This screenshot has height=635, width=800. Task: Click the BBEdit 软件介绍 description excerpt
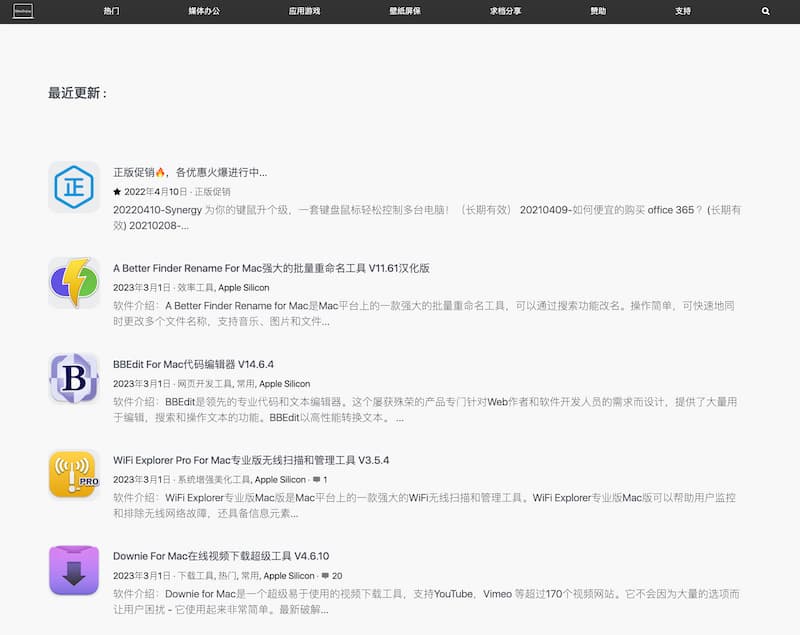[425, 410]
